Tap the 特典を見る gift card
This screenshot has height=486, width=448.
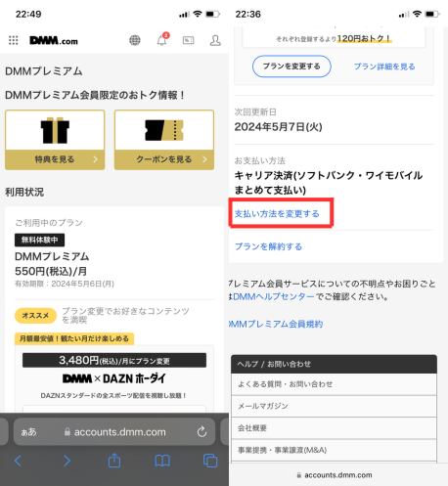click(55, 140)
